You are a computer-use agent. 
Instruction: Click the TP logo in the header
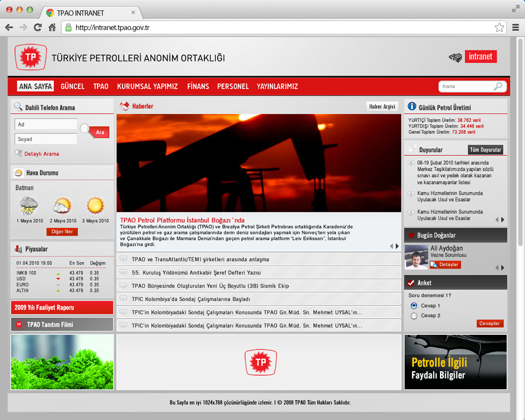point(30,57)
